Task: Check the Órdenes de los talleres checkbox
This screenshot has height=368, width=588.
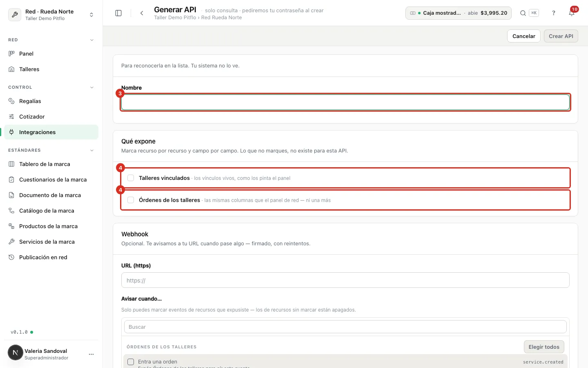Action: pyautogui.click(x=131, y=200)
